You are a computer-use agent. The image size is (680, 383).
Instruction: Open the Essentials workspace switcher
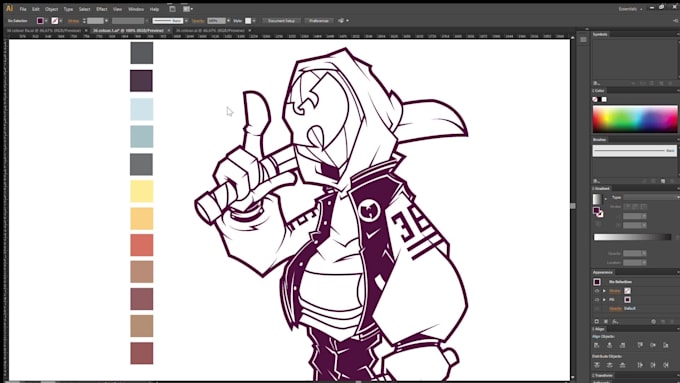click(630, 9)
